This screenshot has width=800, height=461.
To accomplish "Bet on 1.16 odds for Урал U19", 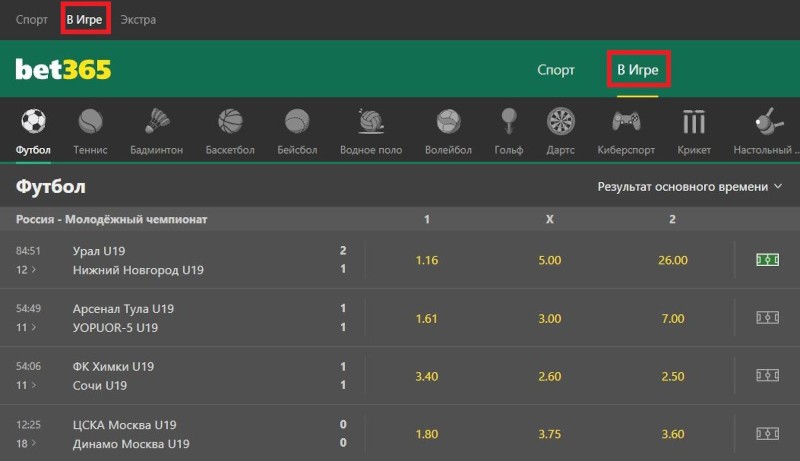I will pos(427,260).
